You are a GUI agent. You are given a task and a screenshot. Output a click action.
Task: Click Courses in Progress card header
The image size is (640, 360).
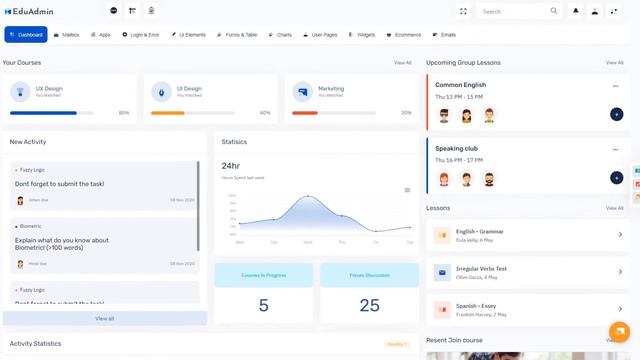264,275
